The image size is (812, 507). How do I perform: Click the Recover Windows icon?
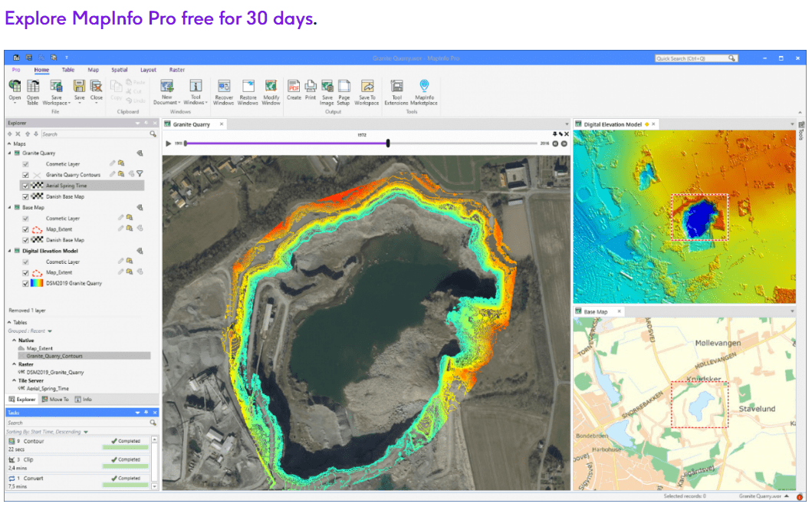pyautogui.click(x=223, y=87)
